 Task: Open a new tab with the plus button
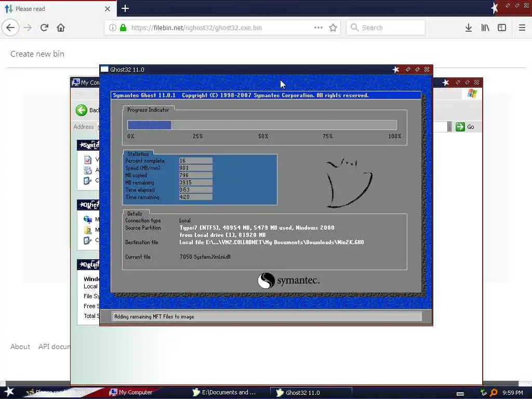125,8
